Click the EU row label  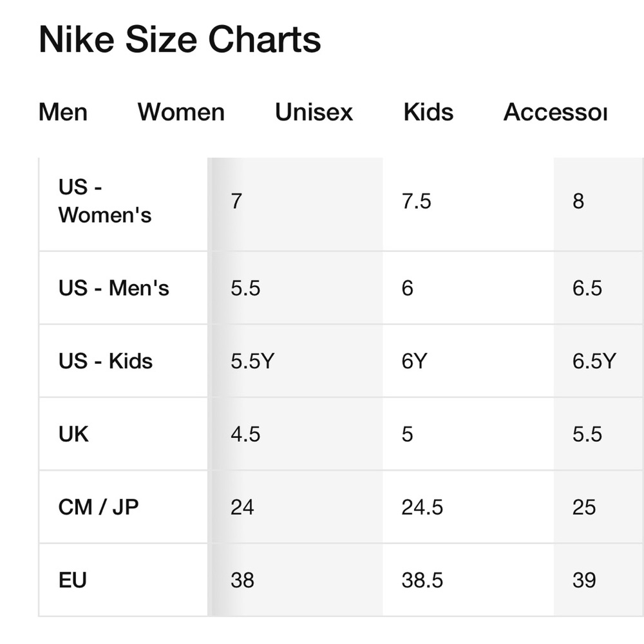(73, 580)
